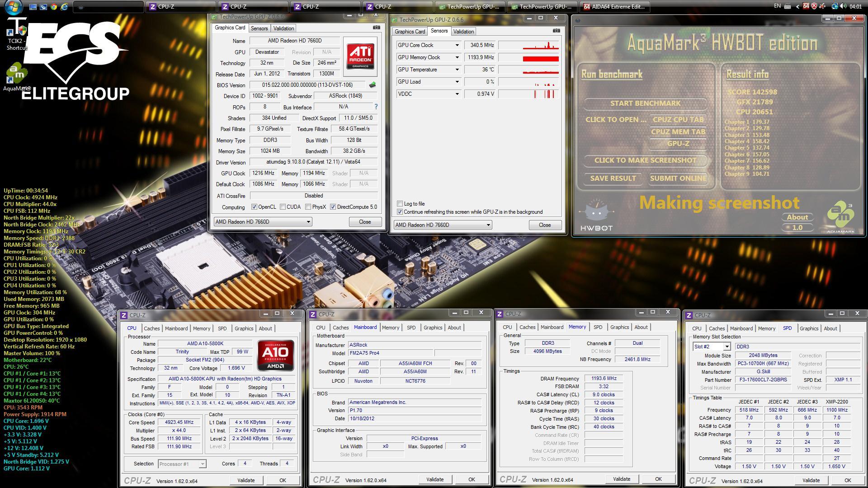868x488 pixels.
Task: Enable the Log to file checkbox
Action: [400, 204]
